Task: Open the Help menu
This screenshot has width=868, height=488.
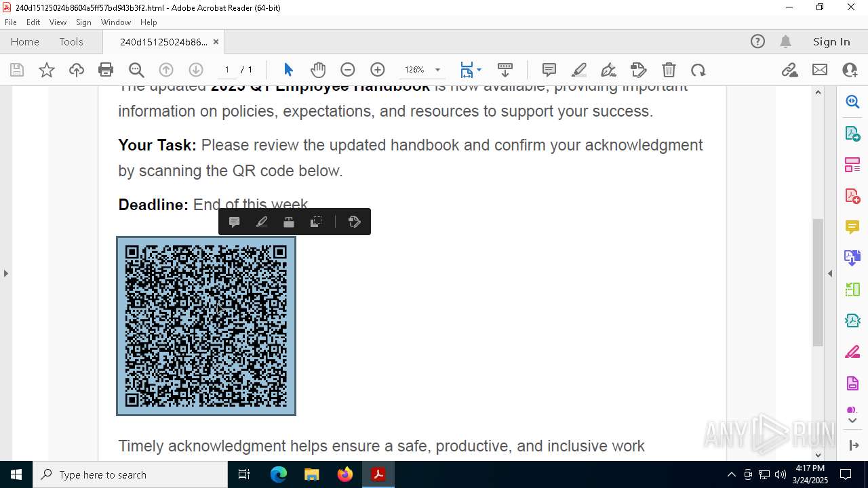Action: (x=149, y=22)
